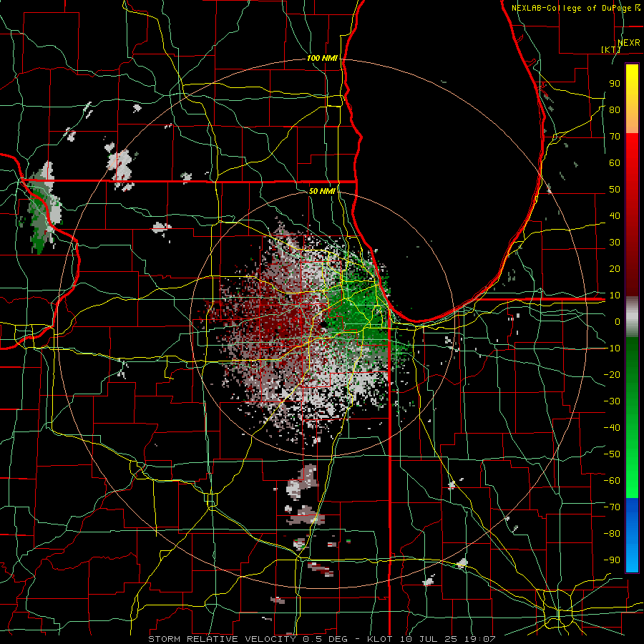Image resolution: width=644 pixels, height=644 pixels.
Task: Click the "NEXR" label near the scale
Action: click(x=629, y=43)
